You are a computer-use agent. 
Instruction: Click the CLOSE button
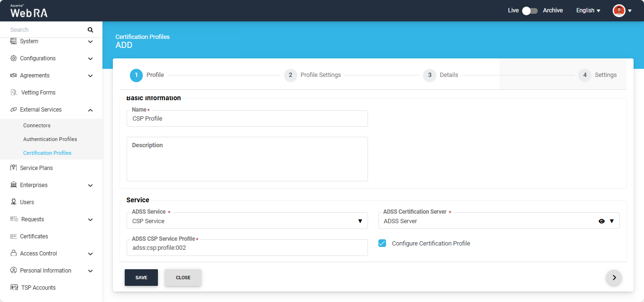click(x=183, y=278)
